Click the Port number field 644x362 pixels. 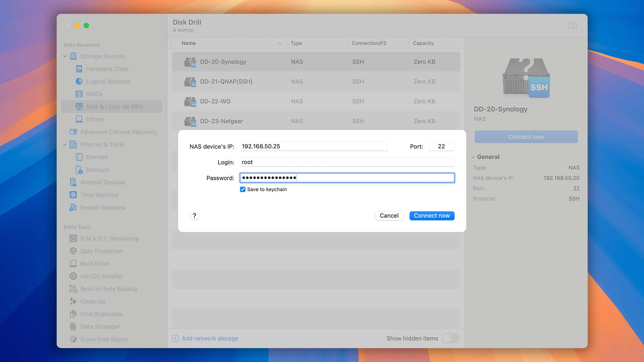(441, 146)
